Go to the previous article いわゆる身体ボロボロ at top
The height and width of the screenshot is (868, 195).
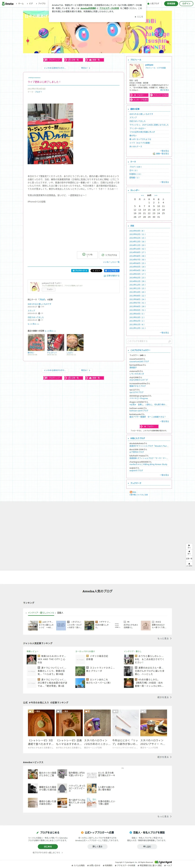[x=55, y=68]
